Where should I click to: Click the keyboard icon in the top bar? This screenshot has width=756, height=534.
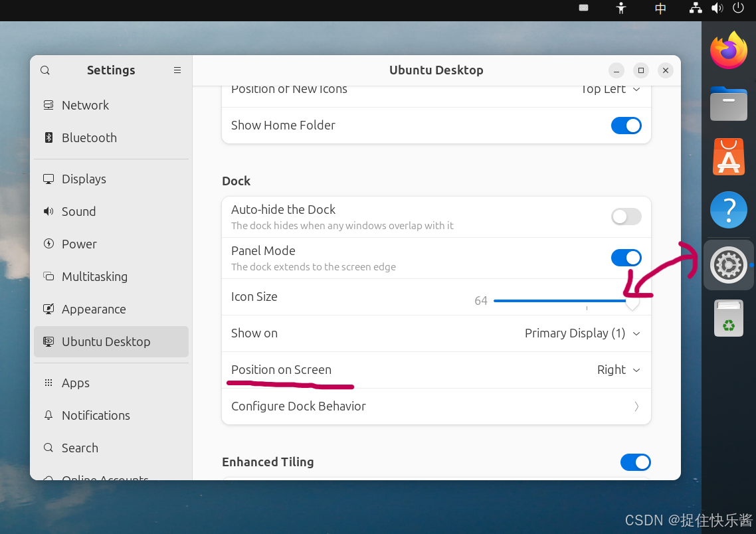point(583,8)
